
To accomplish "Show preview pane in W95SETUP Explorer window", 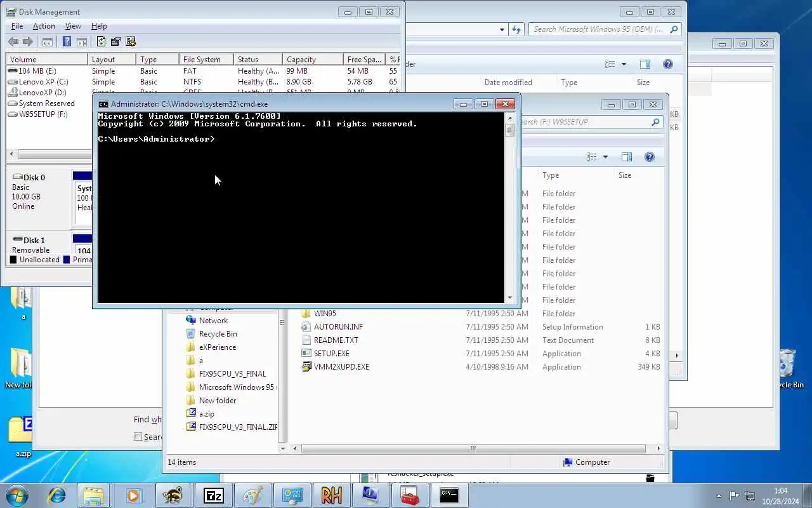I will coord(627,157).
